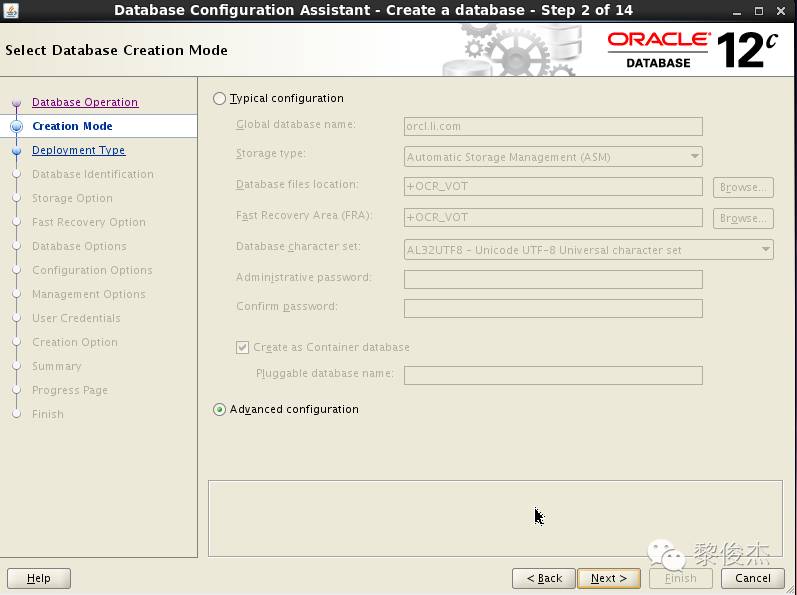797x595 pixels.
Task: Click the Finish step in sidebar
Action: (x=48, y=414)
